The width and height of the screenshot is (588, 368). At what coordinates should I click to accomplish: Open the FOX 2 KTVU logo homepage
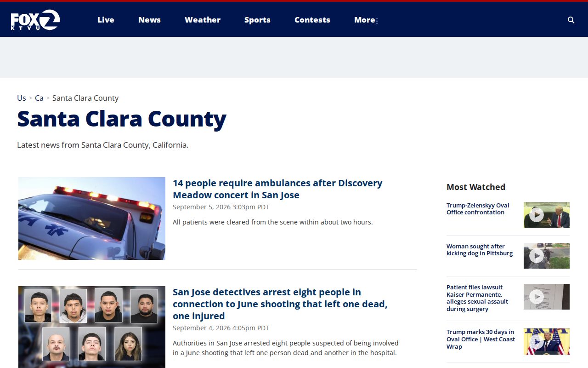(35, 20)
